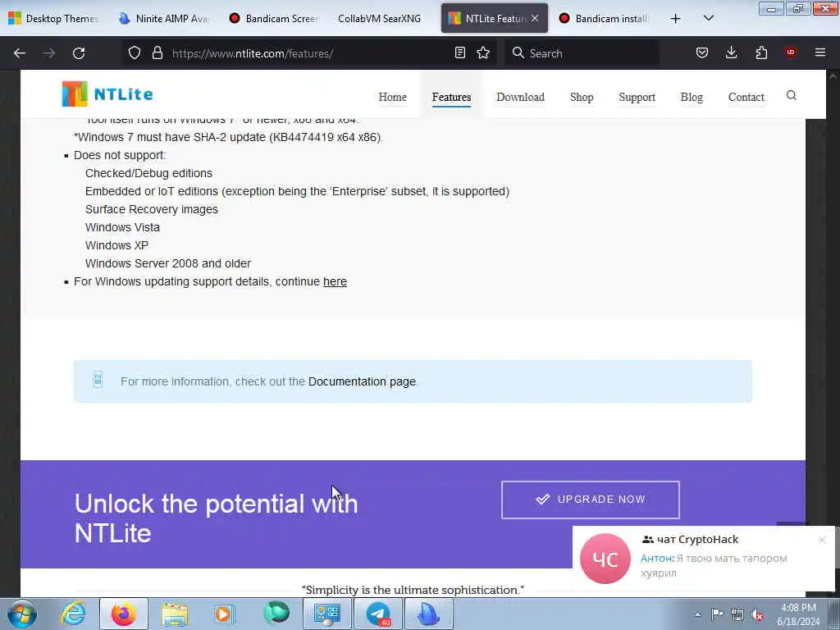Switch to the Bandicam Screen tab
This screenshot has height=630, width=840.
[274, 18]
